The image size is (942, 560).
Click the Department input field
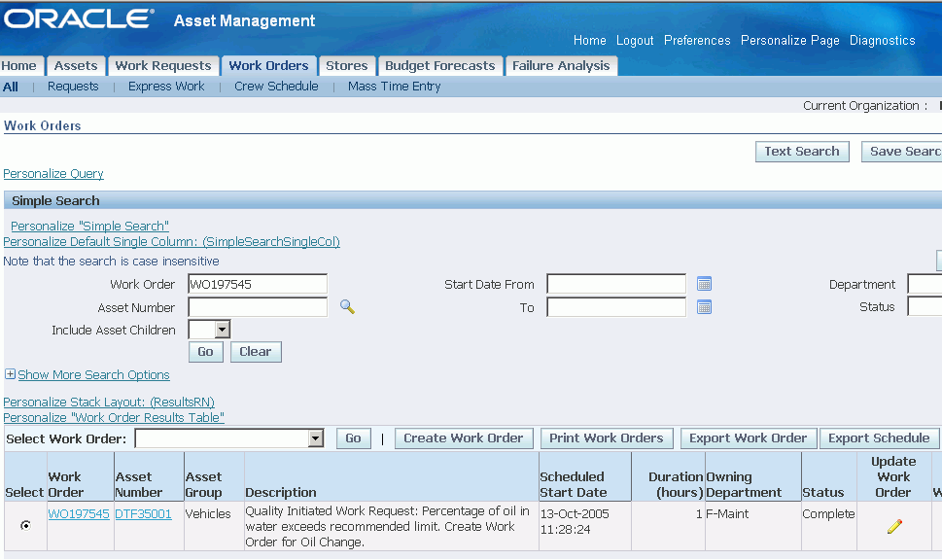(925, 284)
